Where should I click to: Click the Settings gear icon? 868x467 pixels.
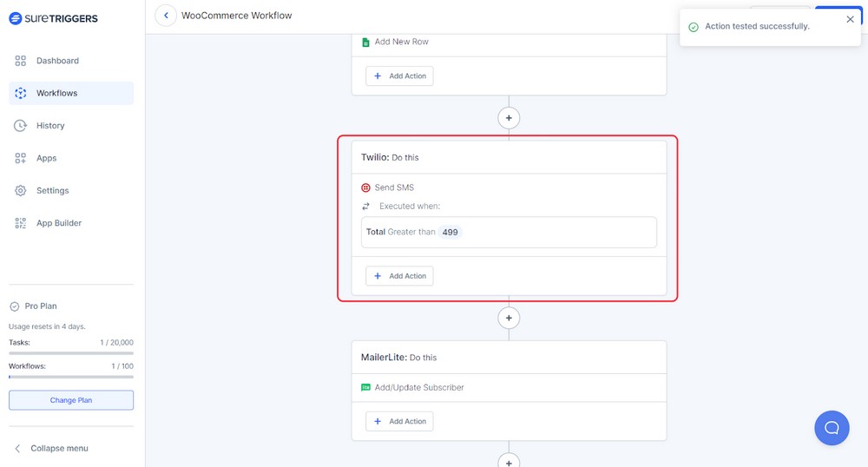tap(21, 190)
